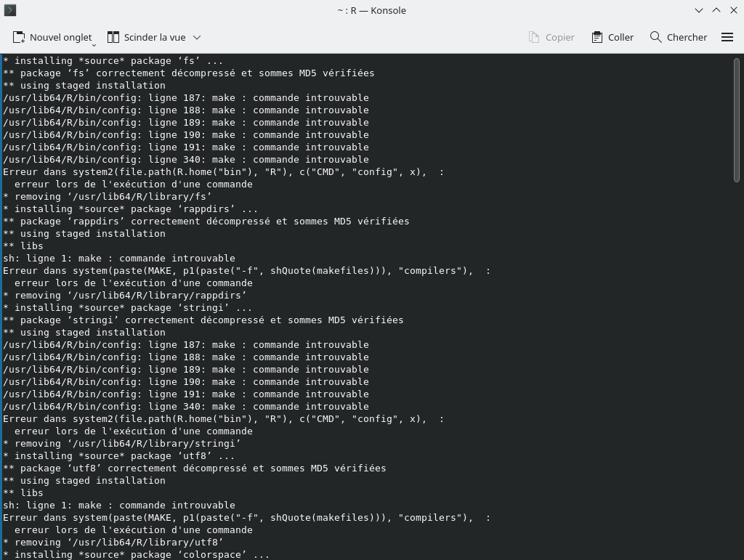Click the line "removing '/usr/lib64/R/library/stringi'"
This screenshot has height=560, width=744.
[122, 443]
